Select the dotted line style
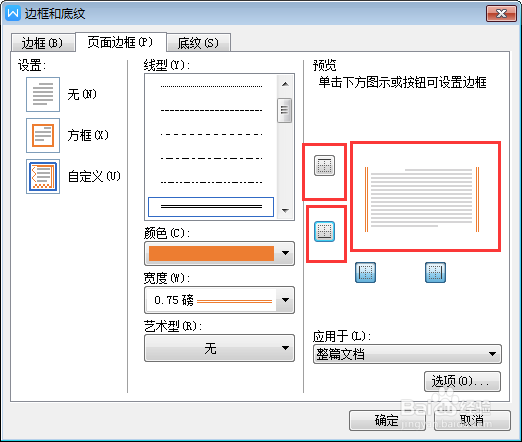 211,86
